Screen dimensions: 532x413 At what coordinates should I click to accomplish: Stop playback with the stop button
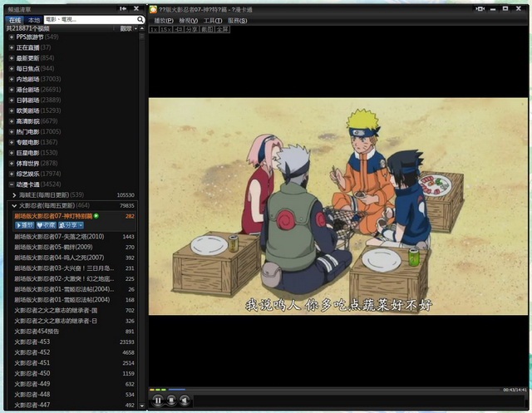(171, 401)
